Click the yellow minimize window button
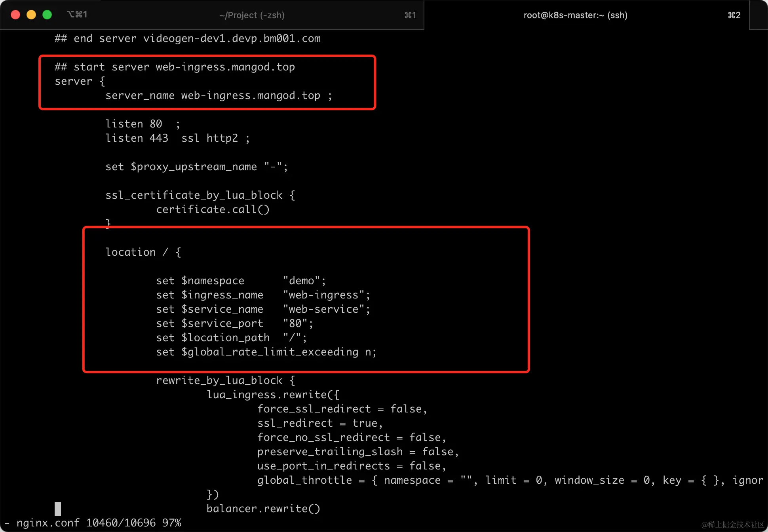This screenshot has height=532, width=768. tap(31, 15)
